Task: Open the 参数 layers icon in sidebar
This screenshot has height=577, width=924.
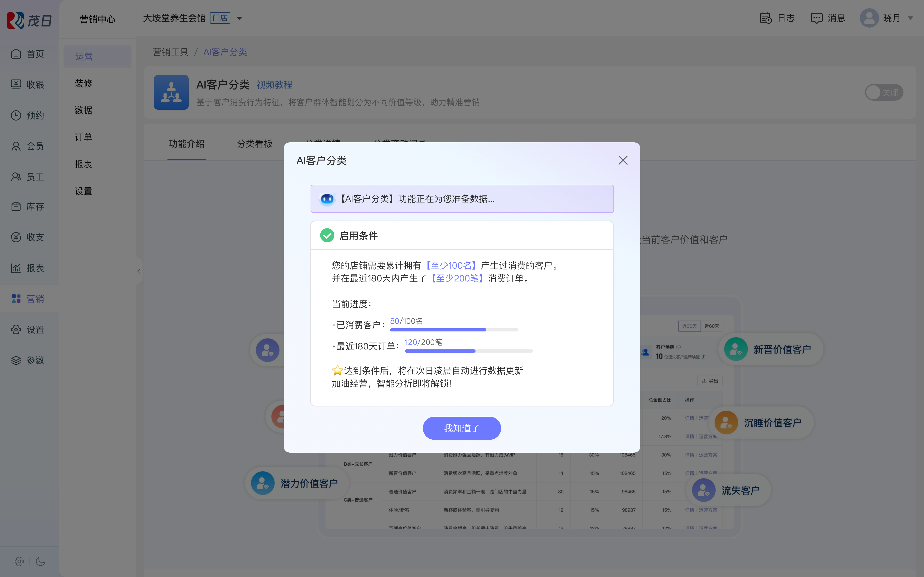Action: [16, 360]
